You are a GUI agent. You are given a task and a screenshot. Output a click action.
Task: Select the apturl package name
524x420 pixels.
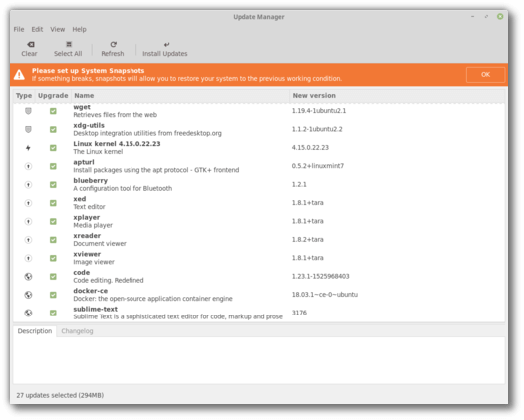tap(84, 162)
